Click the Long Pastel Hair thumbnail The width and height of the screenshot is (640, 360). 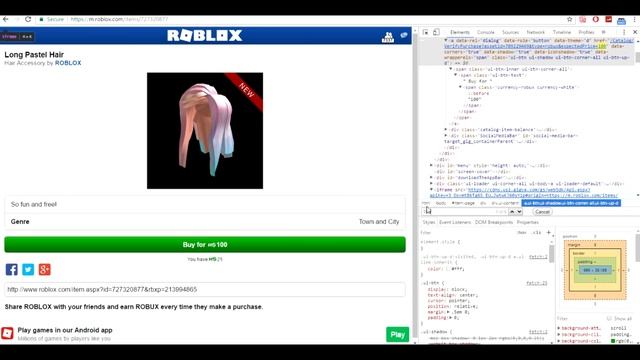pyautogui.click(x=205, y=131)
